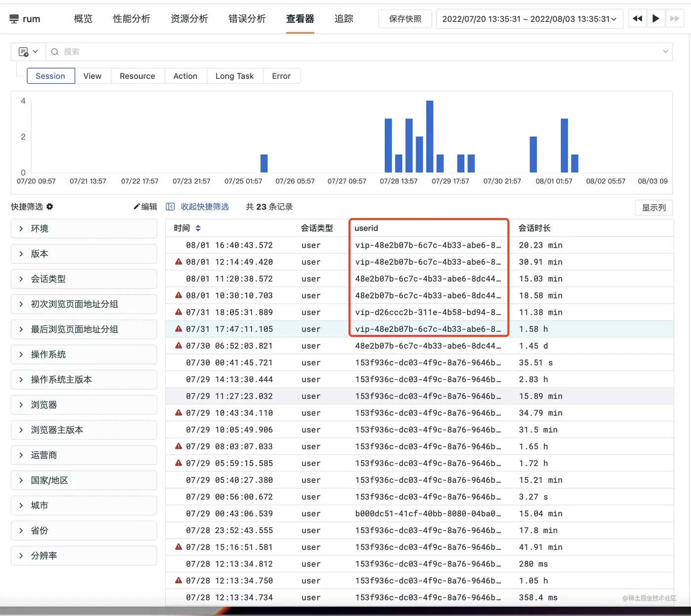Screen dimensions: 691x616
Task: Click the warning triangle on 07/29 08:03:07.033 row
Action: coord(179,446)
